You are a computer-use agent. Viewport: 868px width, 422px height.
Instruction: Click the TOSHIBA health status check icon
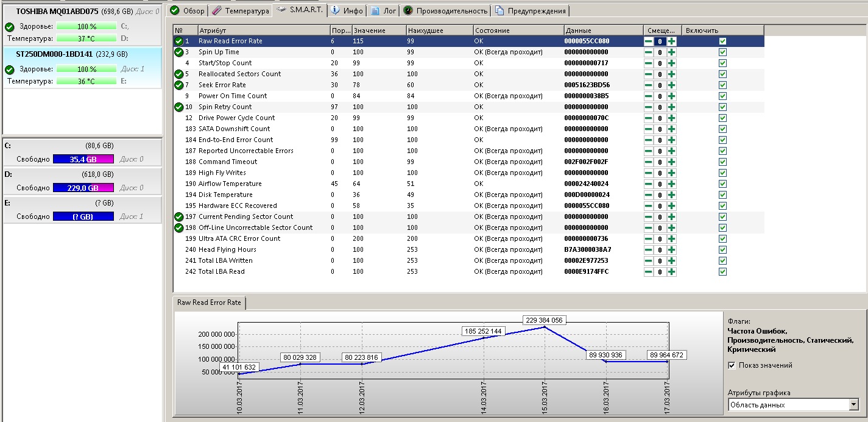point(9,27)
